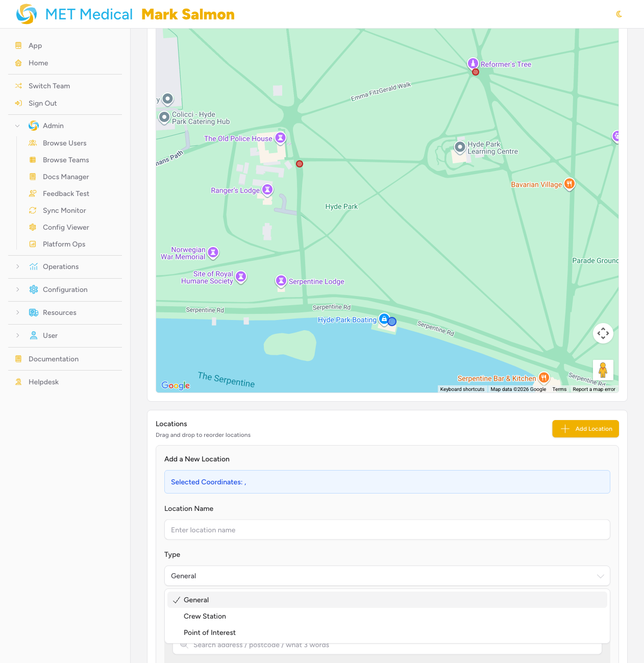
Task: Open map Terms link
Action: 559,389
